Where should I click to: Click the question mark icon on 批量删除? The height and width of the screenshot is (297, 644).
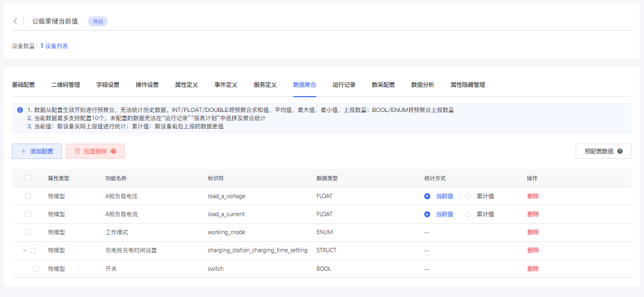[x=114, y=151]
